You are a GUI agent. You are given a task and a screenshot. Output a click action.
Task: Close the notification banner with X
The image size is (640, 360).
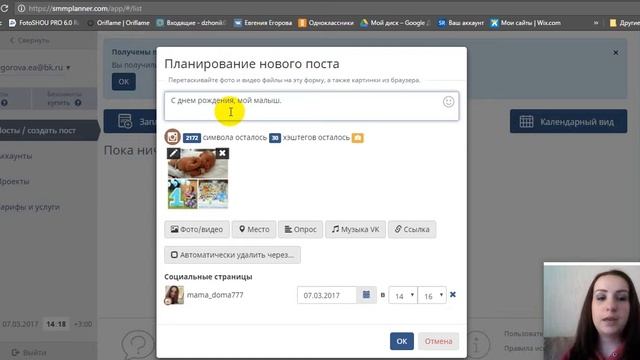[616, 53]
